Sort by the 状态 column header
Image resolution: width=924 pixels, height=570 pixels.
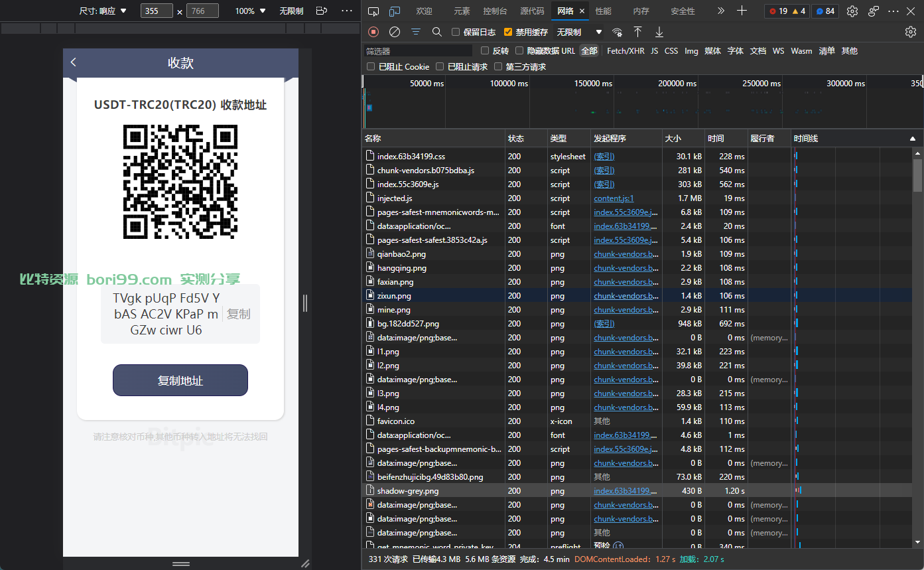click(527, 139)
